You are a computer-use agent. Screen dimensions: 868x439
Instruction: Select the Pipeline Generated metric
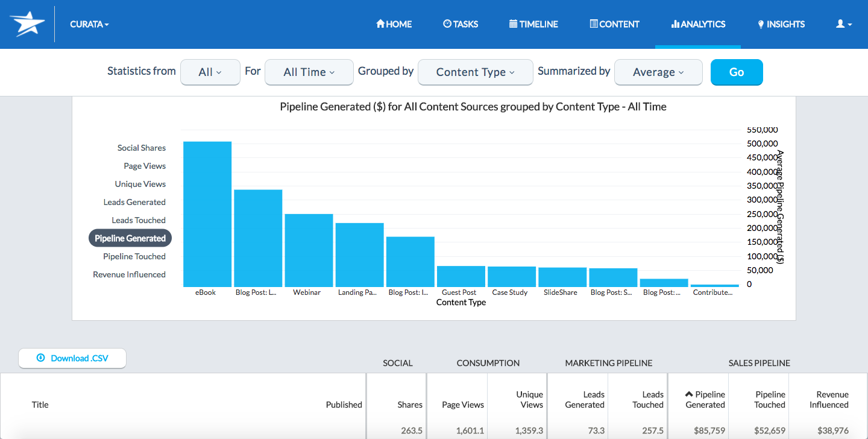click(130, 238)
